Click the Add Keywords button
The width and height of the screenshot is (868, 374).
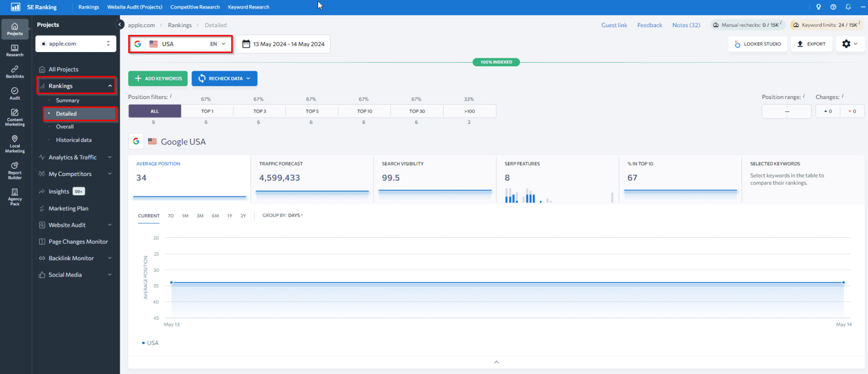tap(158, 79)
